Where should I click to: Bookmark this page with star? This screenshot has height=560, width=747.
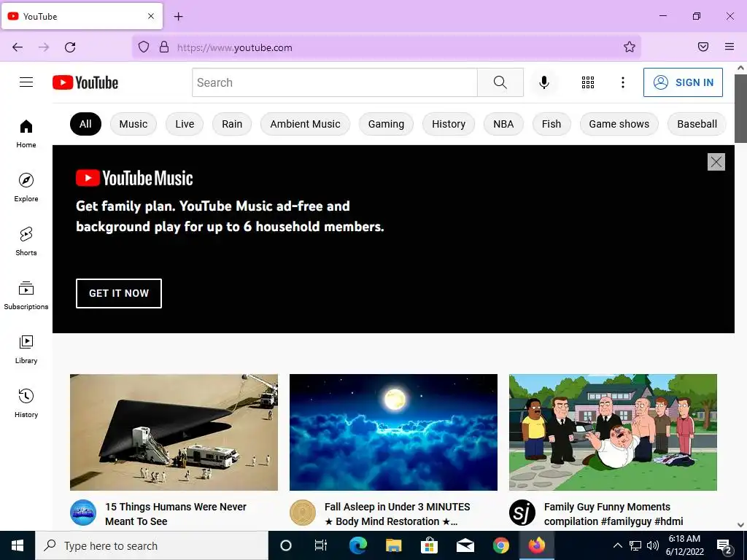pyautogui.click(x=630, y=47)
